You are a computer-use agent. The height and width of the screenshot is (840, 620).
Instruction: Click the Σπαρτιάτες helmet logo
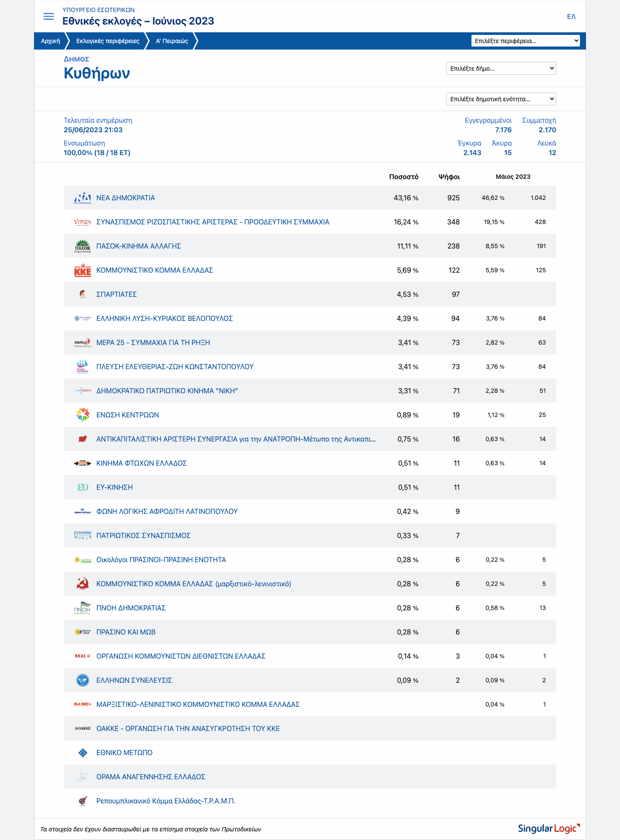point(82,294)
